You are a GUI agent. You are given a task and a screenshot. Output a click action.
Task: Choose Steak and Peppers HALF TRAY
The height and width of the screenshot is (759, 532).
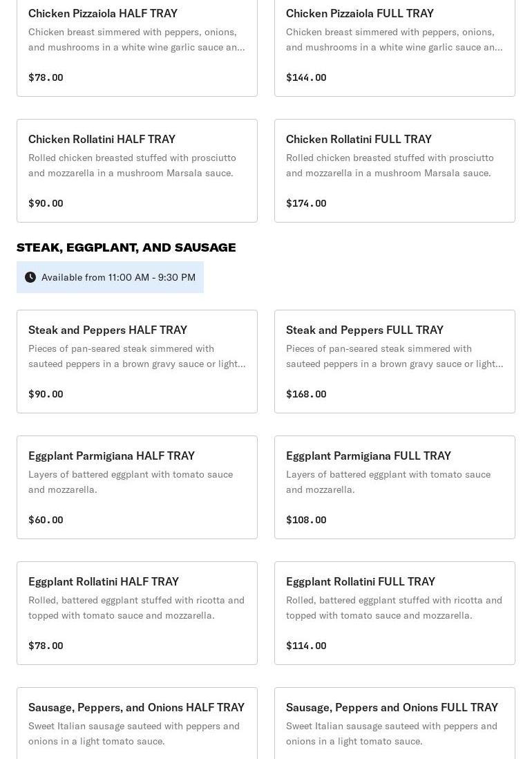[x=137, y=361]
